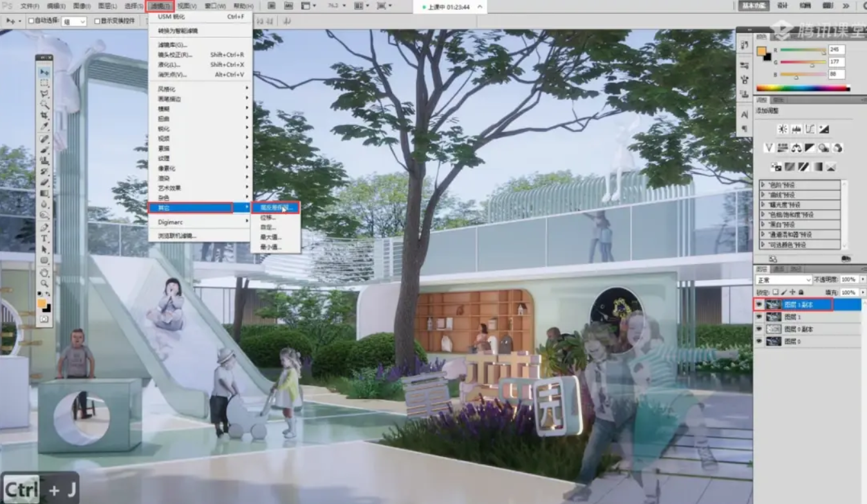
Task: Choose 液化 from the filter menu
Action: pyautogui.click(x=169, y=64)
